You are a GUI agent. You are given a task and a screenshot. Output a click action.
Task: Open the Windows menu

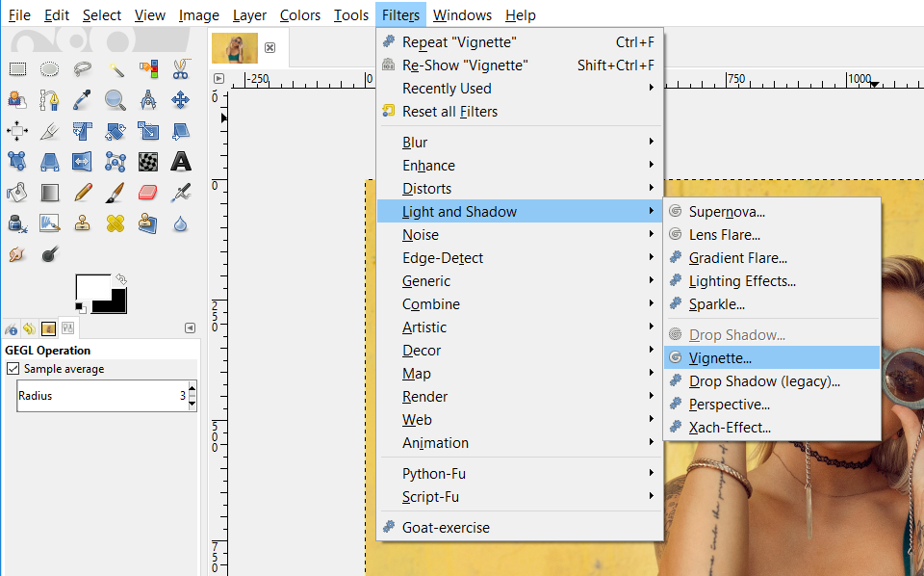pyautogui.click(x=462, y=14)
